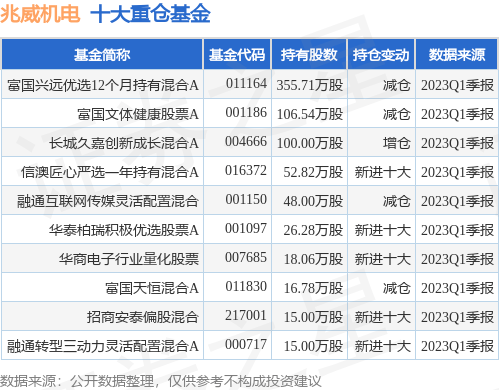The width and height of the screenshot is (499, 390).
Task: Click the 基金代码 column header
Action: pos(237,55)
